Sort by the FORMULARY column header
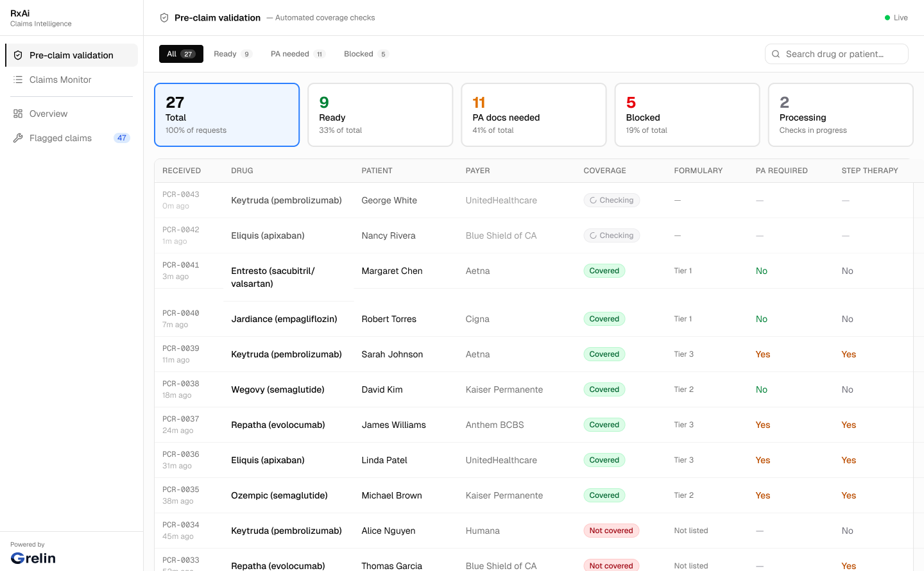924x571 pixels. 698,171
